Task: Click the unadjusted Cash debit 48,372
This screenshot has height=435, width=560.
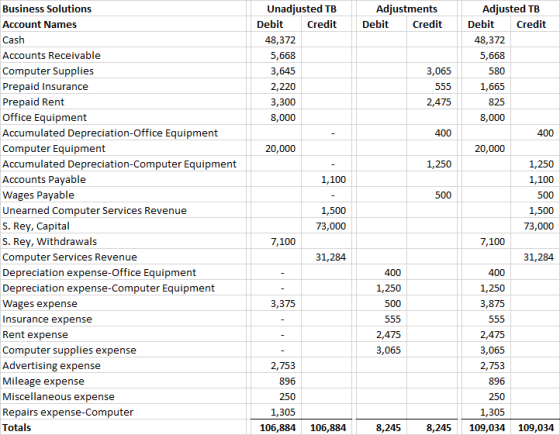Action: click(280, 40)
